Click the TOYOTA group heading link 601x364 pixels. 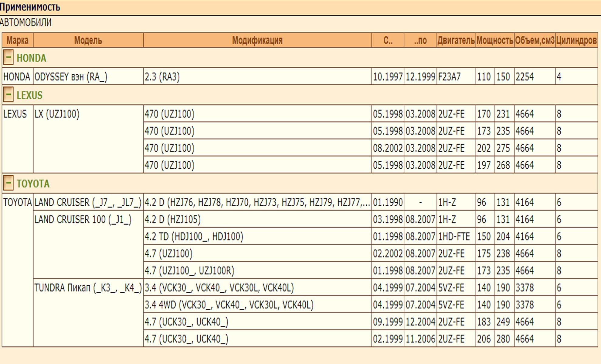33,184
